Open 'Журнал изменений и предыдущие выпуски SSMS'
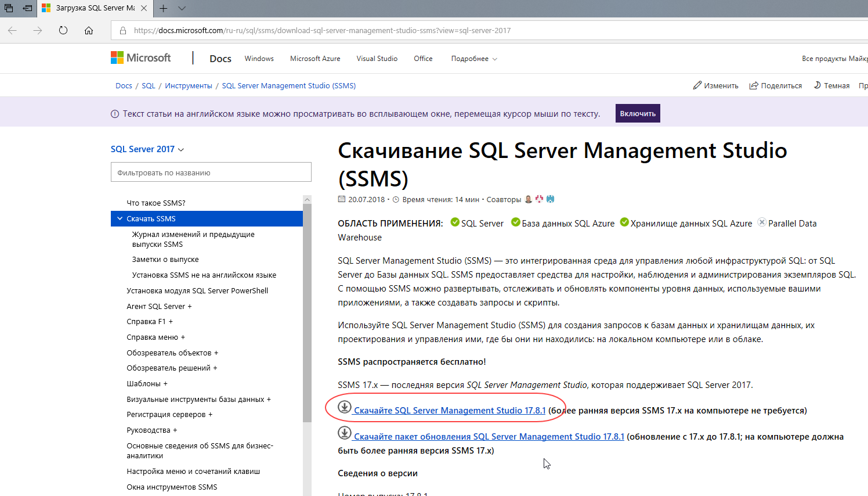 193,239
